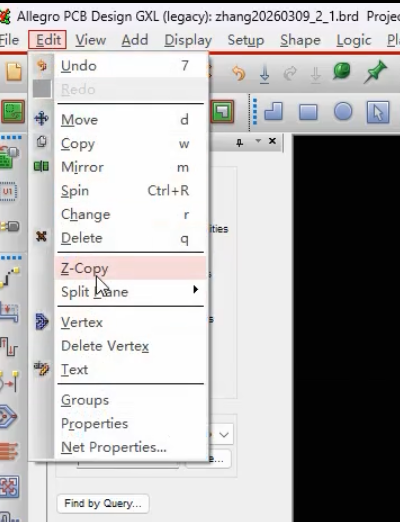This screenshot has width=400, height=522.
Task: Open the panel options dropdown triangle
Action: [x=258, y=141]
